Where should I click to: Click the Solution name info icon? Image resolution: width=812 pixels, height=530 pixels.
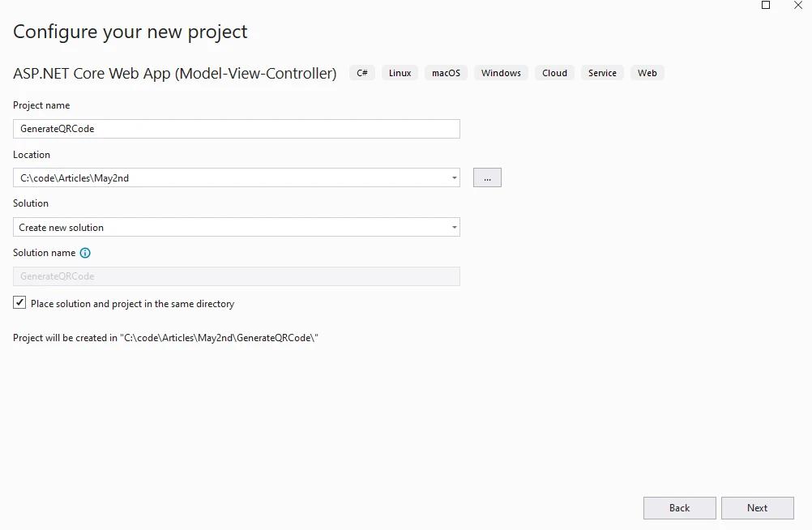pyautogui.click(x=85, y=253)
